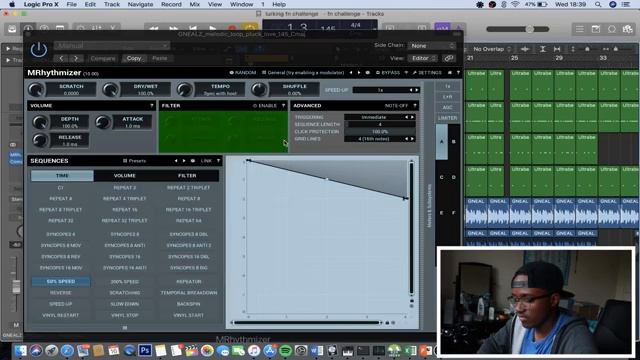
Task: Toggle the plugin power button
Action: click(39, 50)
